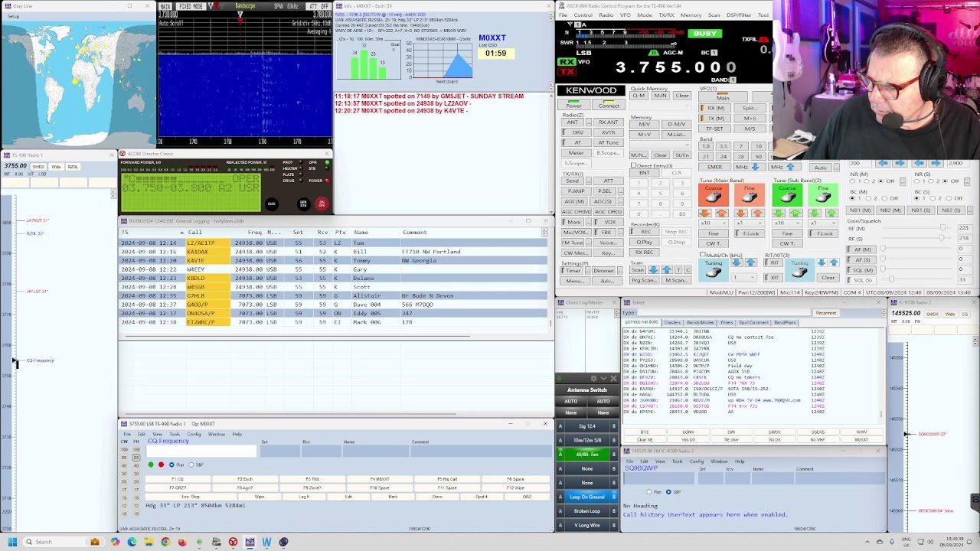Screen dimensions: 980x551
Task: Open Config menu in Radio 1 entry window
Action: [194, 434]
